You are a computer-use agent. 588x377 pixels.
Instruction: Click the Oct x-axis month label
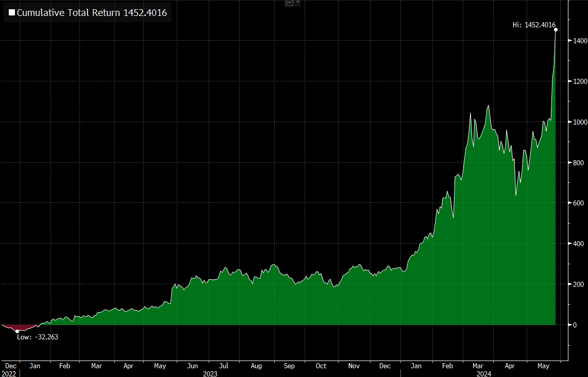321,366
